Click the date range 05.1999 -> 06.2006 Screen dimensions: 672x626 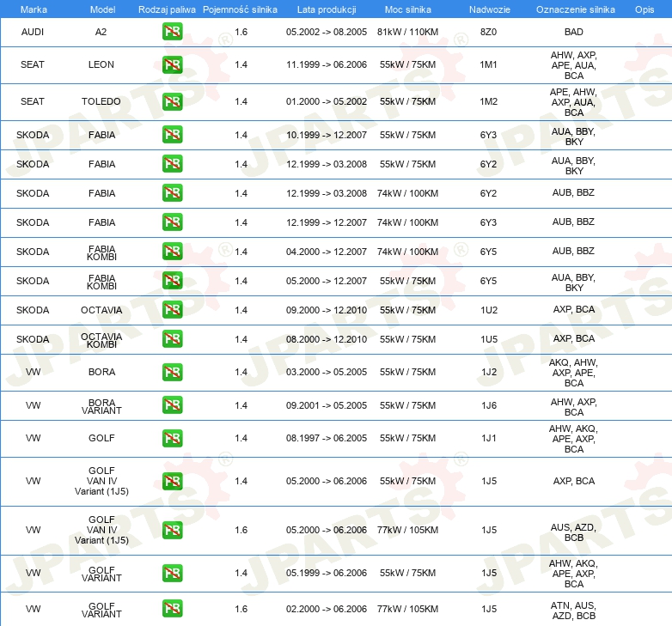(327, 573)
